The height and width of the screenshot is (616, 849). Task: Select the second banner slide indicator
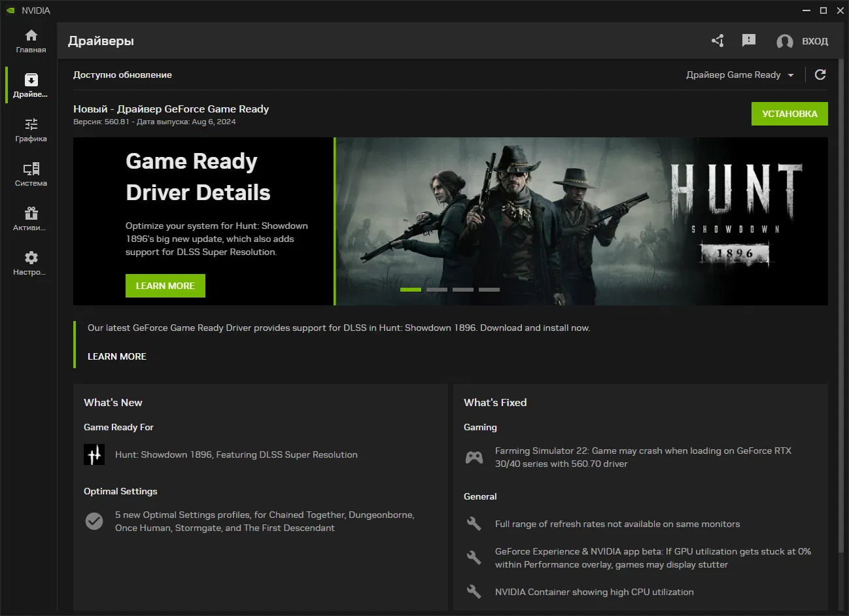[x=437, y=289]
